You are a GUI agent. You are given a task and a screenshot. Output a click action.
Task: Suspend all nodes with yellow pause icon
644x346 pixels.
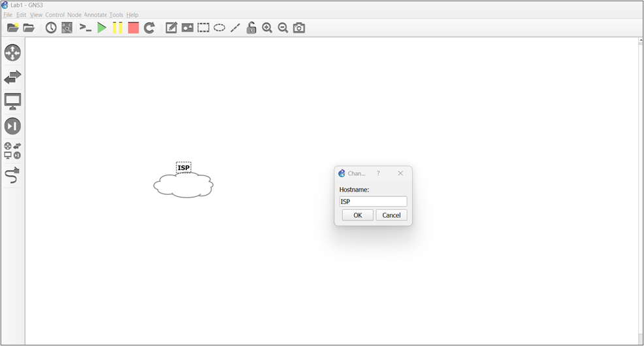(x=118, y=28)
